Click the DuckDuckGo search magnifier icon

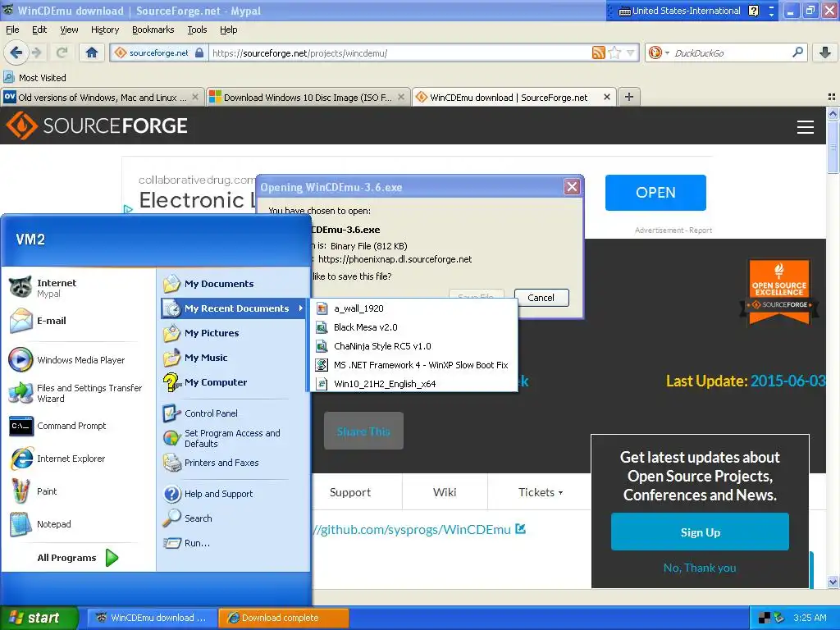click(x=797, y=52)
